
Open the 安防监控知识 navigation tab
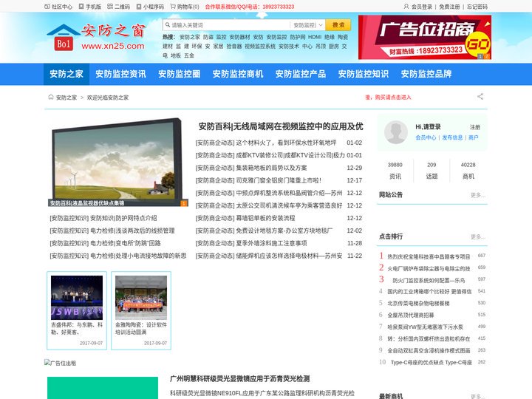tap(364, 74)
